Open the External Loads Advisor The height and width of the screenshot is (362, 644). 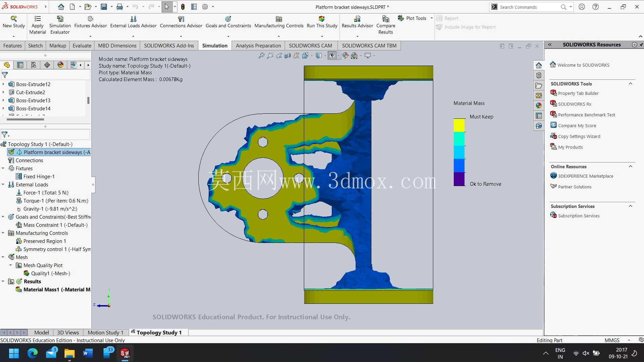coord(133,19)
